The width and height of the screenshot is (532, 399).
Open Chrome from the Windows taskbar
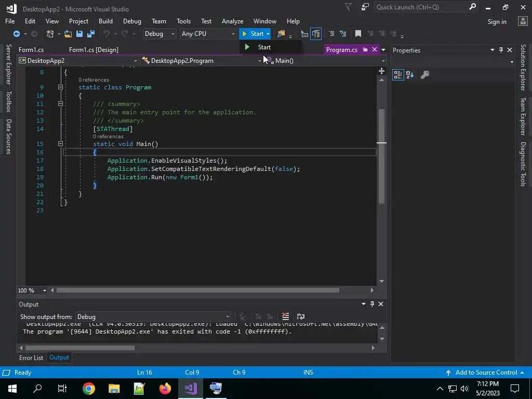point(88,389)
